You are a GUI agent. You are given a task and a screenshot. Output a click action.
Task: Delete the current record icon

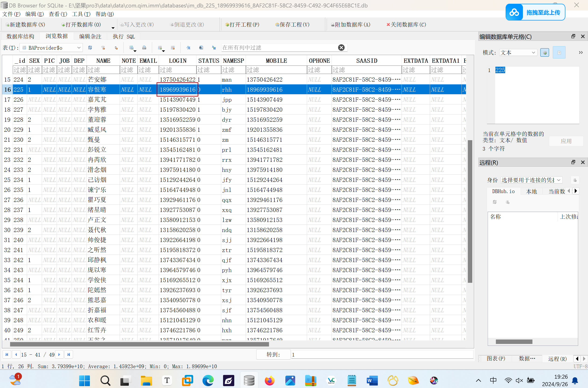point(173,48)
